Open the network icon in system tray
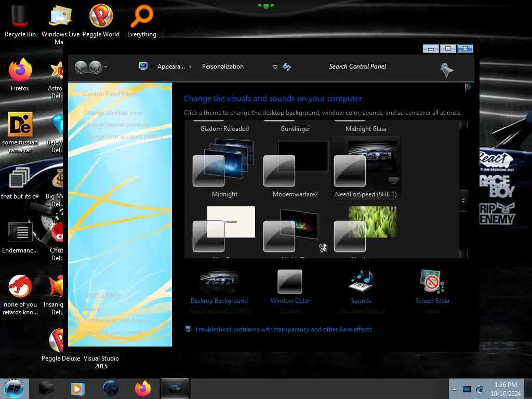 (x=467, y=389)
